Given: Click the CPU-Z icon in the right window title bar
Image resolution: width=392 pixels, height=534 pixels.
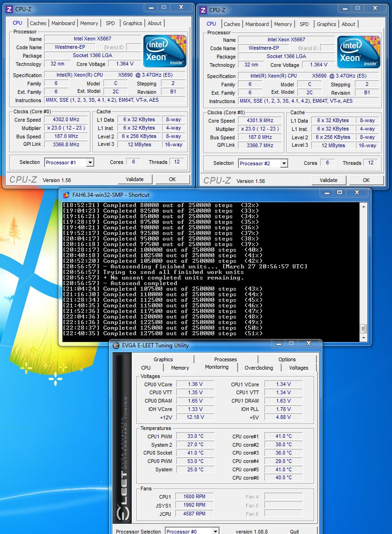Looking at the screenshot, I should pyautogui.click(x=203, y=10).
